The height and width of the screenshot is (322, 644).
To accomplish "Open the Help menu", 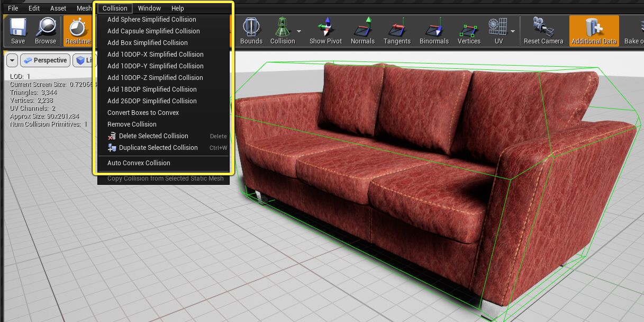I will [177, 8].
